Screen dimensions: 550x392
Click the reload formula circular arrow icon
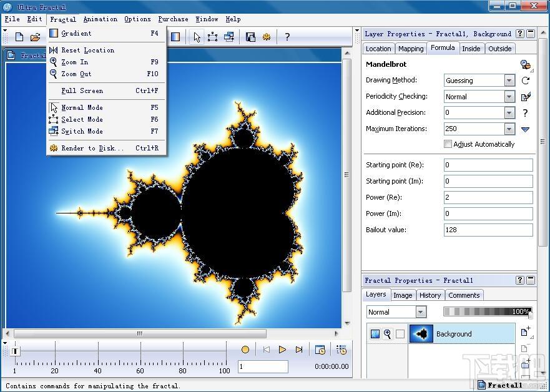(x=525, y=81)
